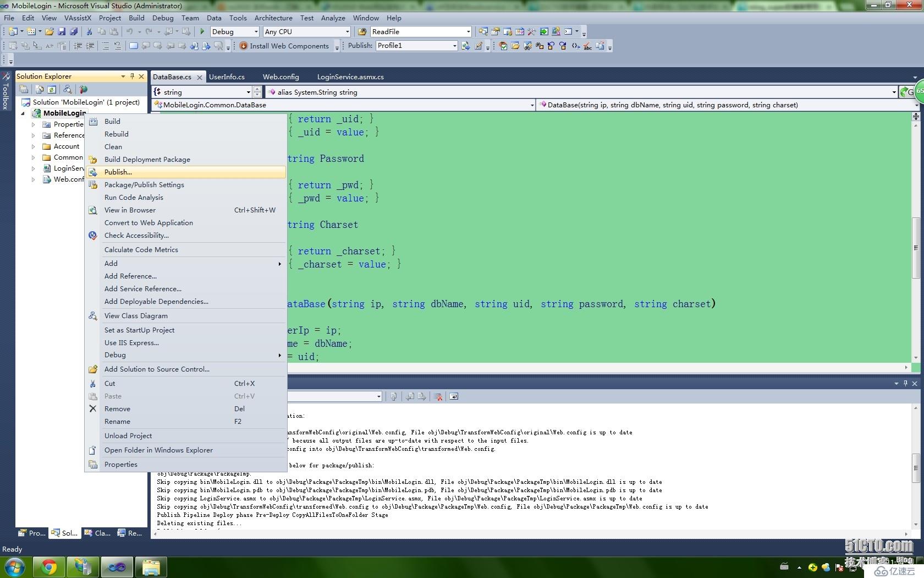
Task: Click Solution Explorer Refresh icon
Action: [x=52, y=89]
